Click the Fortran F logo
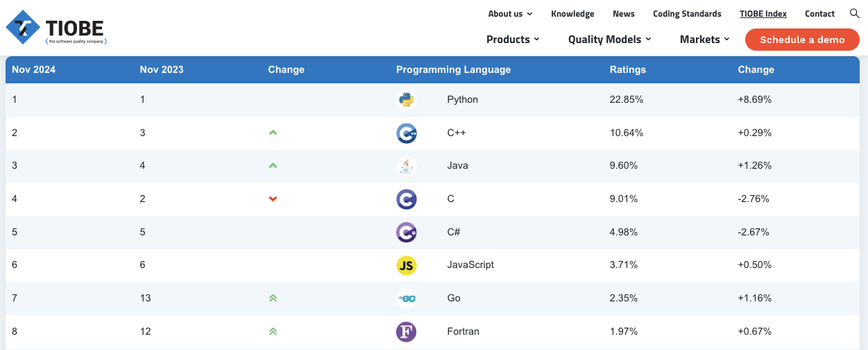The height and width of the screenshot is (350, 868). [406, 332]
